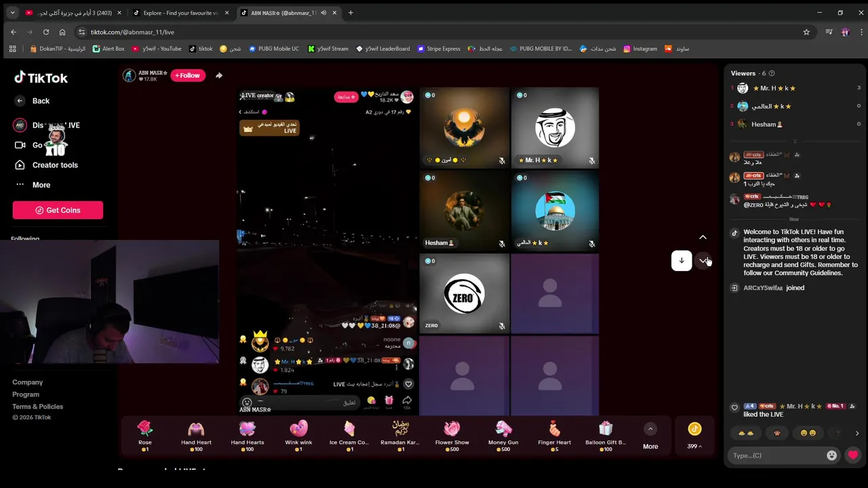868x488 pixels.
Task: Open Creator tools in the sidebar
Action: pos(46,165)
